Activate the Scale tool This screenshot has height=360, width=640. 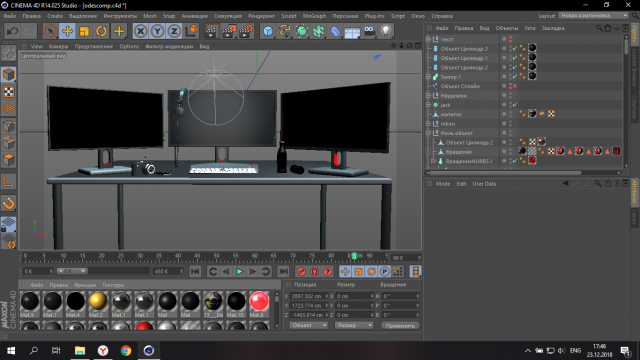click(x=84, y=31)
